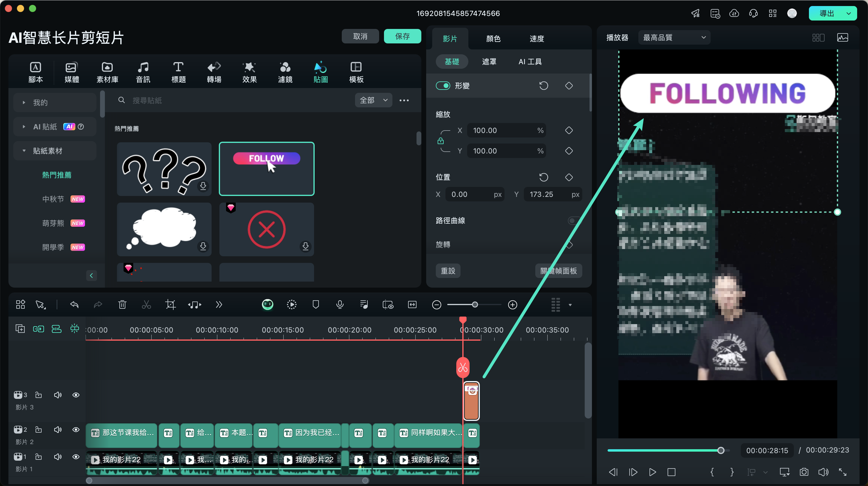This screenshot has height=486, width=868.
Task: Add a marker with the shield icon
Action: tap(316, 305)
